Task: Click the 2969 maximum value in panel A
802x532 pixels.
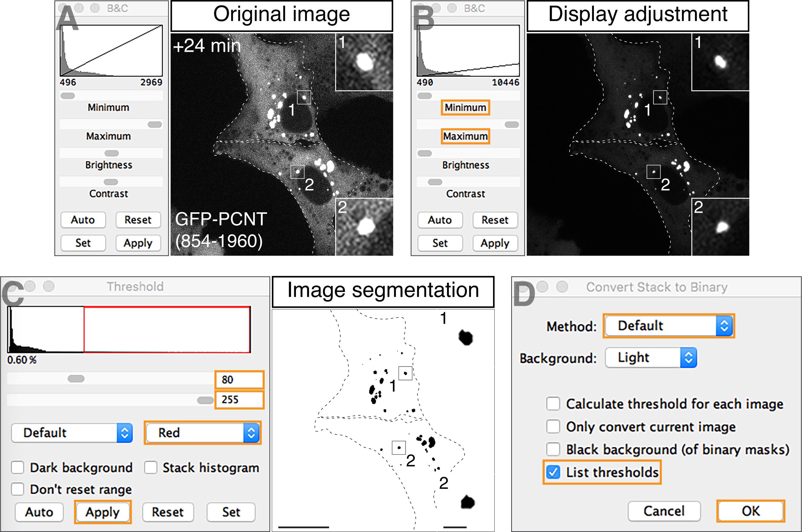Action: pos(151,82)
